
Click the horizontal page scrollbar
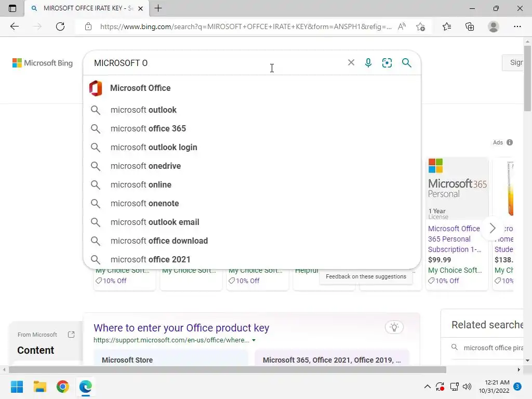(x=228, y=369)
